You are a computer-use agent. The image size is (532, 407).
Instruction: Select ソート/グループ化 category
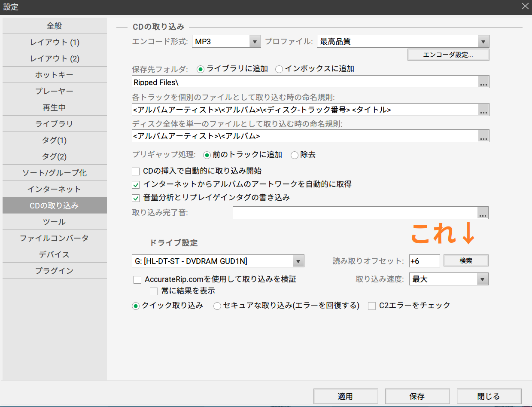click(x=55, y=173)
